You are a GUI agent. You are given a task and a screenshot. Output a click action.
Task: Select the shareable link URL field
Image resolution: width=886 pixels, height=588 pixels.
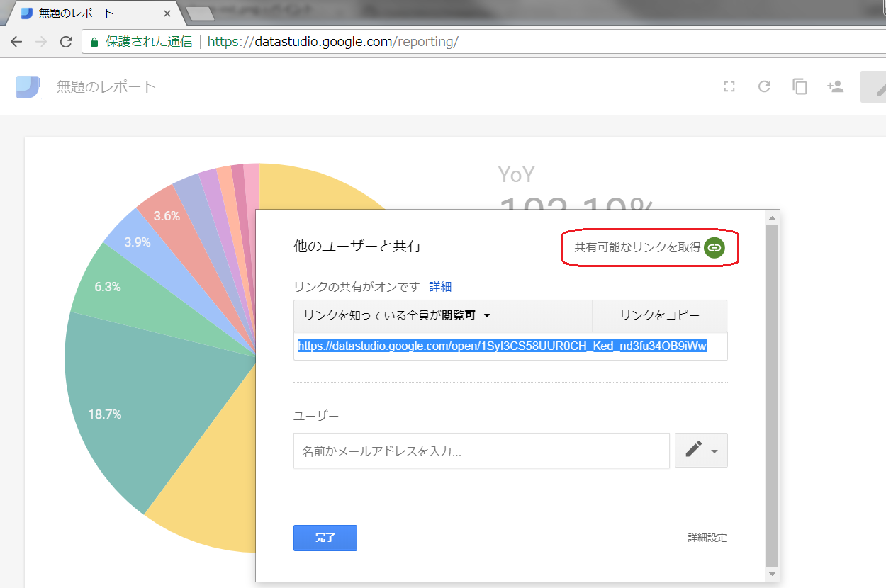click(x=510, y=346)
